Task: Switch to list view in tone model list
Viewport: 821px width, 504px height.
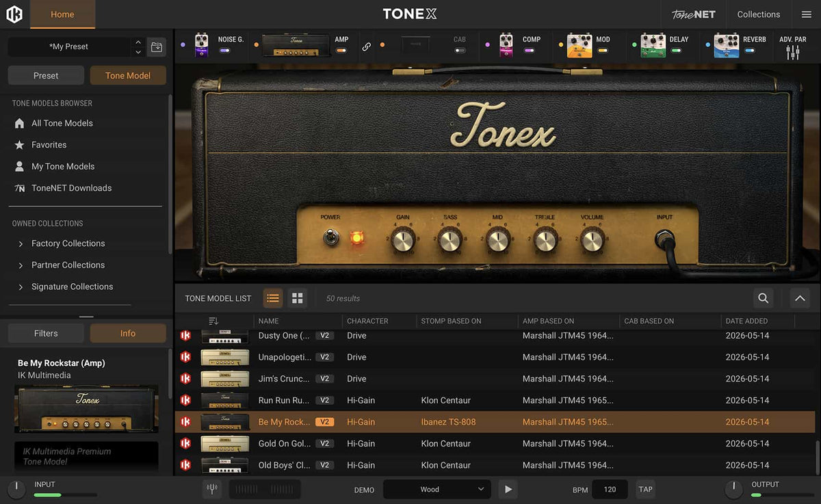Action: click(x=273, y=298)
